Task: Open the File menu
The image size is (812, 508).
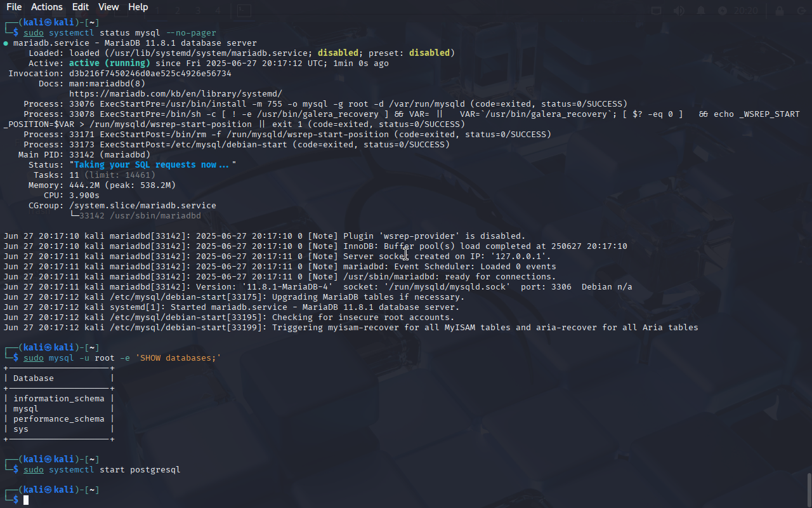Action: click(x=14, y=7)
